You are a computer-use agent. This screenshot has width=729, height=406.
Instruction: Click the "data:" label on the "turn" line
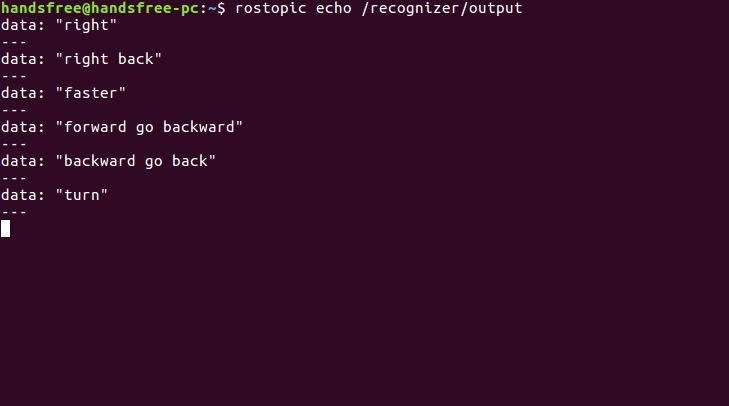22,195
